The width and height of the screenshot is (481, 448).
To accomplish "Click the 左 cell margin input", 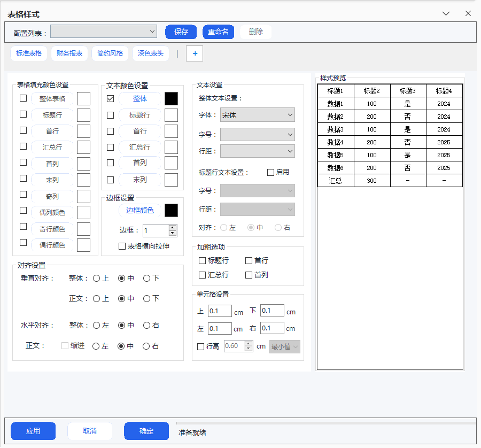I will [x=220, y=329].
